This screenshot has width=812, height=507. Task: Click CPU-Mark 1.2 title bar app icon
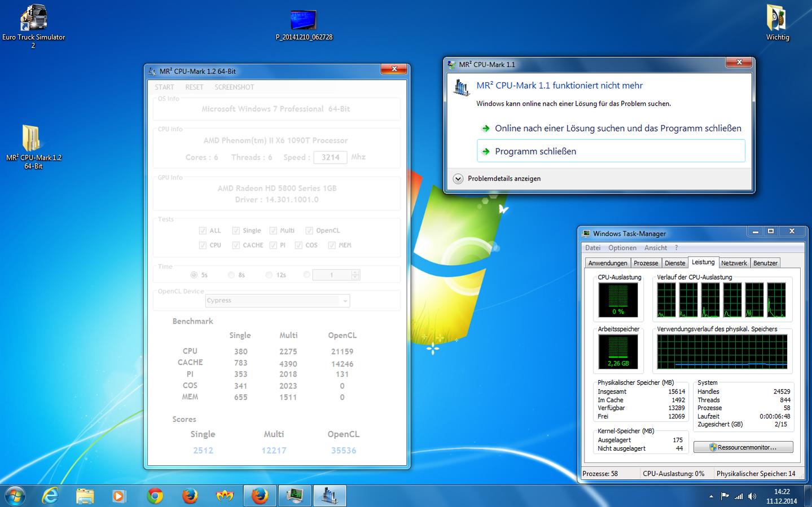coord(152,71)
